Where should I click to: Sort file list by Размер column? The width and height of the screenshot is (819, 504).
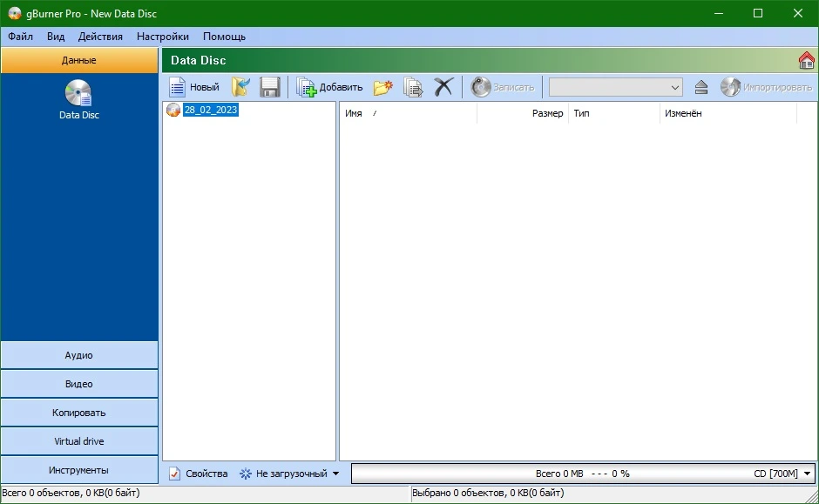click(x=522, y=113)
